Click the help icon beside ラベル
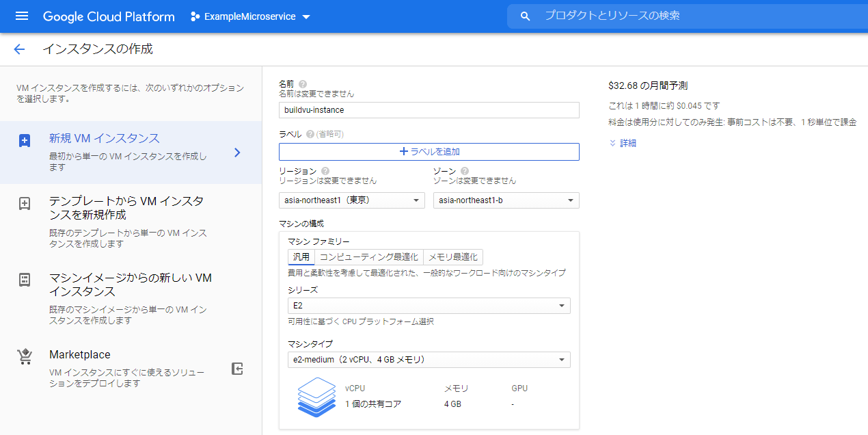Image resolution: width=868 pixels, height=435 pixels. [x=310, y=134]
